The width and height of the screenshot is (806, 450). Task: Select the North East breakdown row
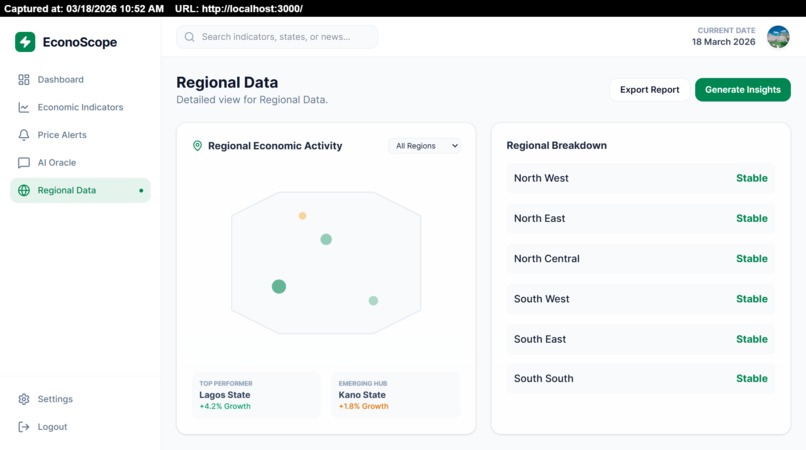(640, 218)
